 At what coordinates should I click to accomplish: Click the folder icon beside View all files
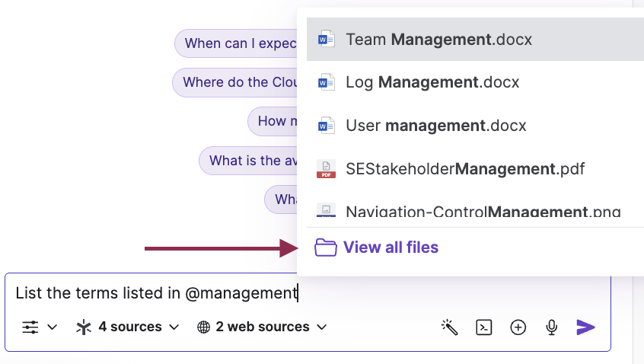pos(326,247)
